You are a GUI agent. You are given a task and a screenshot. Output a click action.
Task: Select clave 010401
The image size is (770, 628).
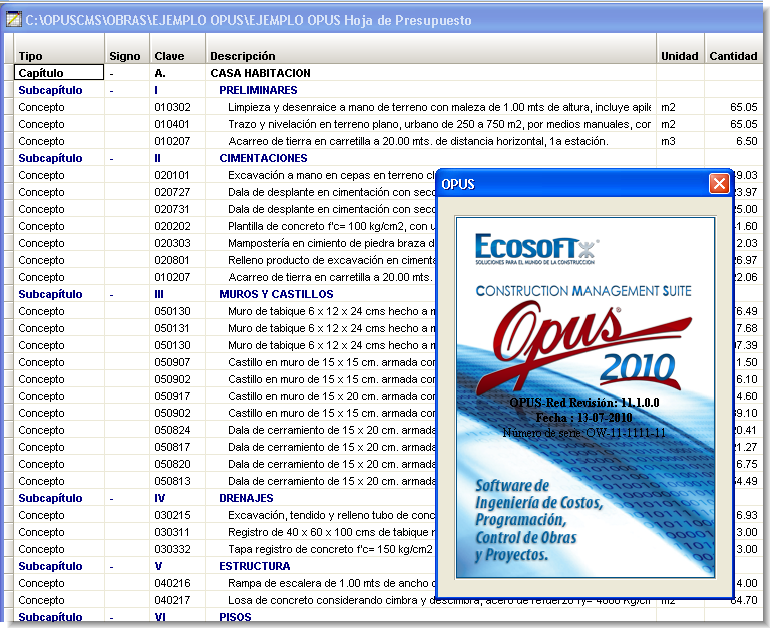click(x=171, y=124)
